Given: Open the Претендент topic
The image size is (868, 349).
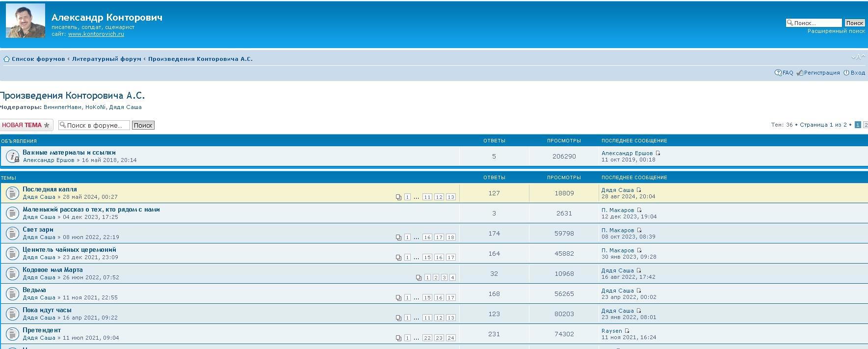Looking at the screenshot, I should click(42, 330).
